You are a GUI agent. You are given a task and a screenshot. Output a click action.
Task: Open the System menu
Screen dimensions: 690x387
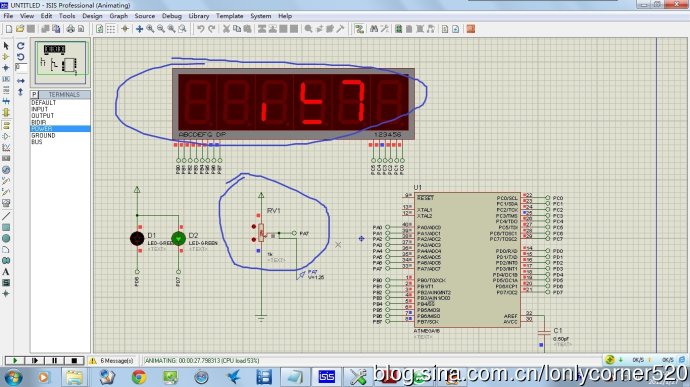click(x=261, y=16)
